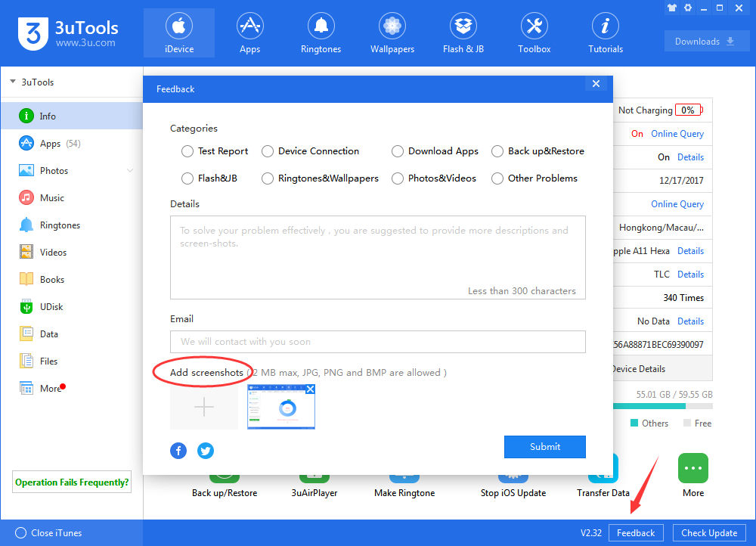756x546 pixels.
Task: Click into the Email input field
Action: [377, 342]
